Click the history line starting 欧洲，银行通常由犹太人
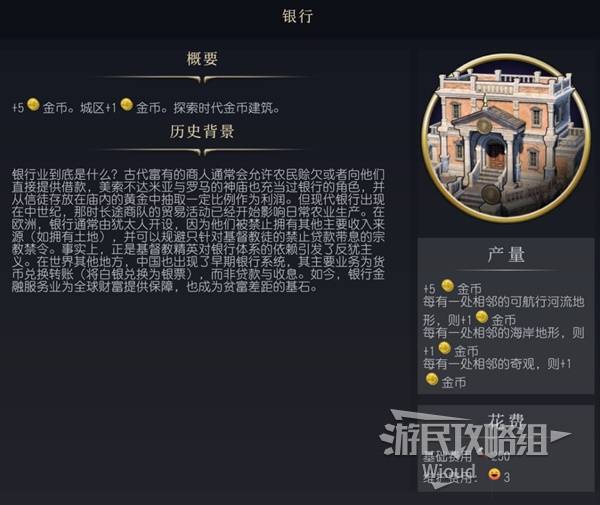The image size is (600, 505). tap(198, 225)
